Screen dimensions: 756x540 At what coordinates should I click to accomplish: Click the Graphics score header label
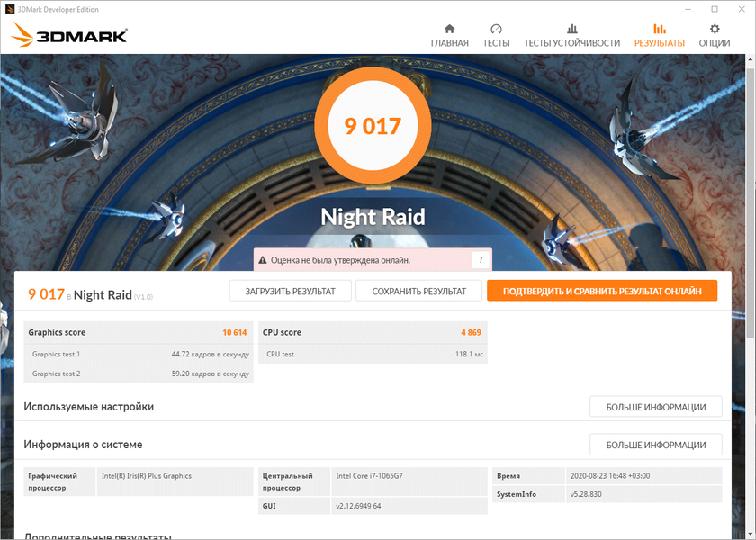(x=57, y=332)
